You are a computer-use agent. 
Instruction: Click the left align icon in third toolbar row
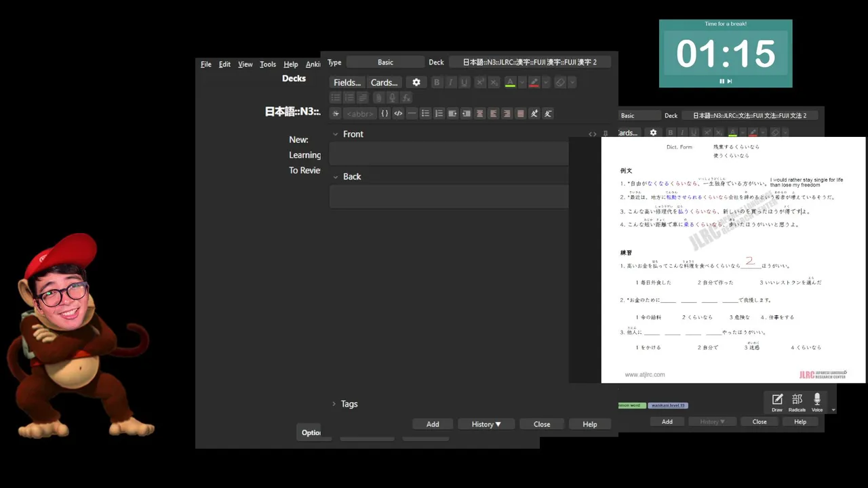coord(494,113)
